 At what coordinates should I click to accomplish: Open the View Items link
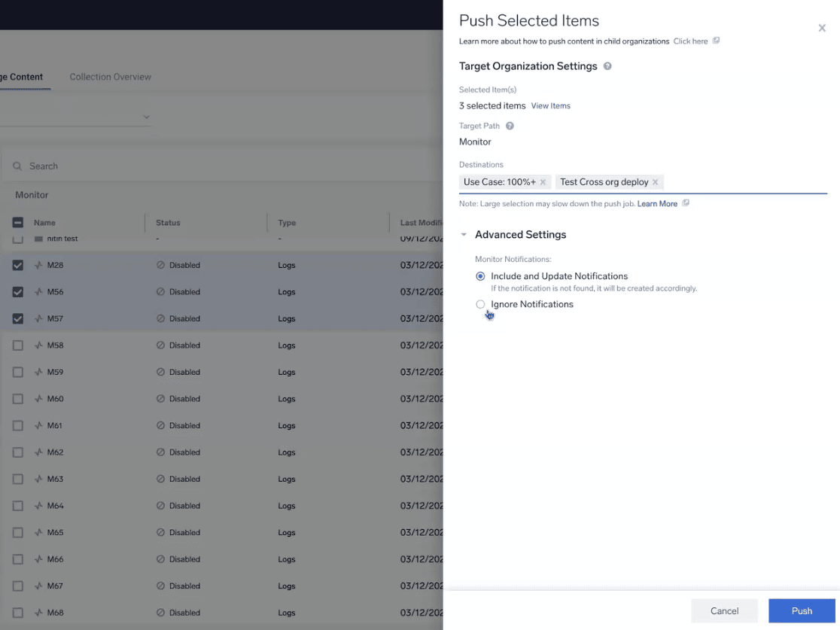click(550, 106)
